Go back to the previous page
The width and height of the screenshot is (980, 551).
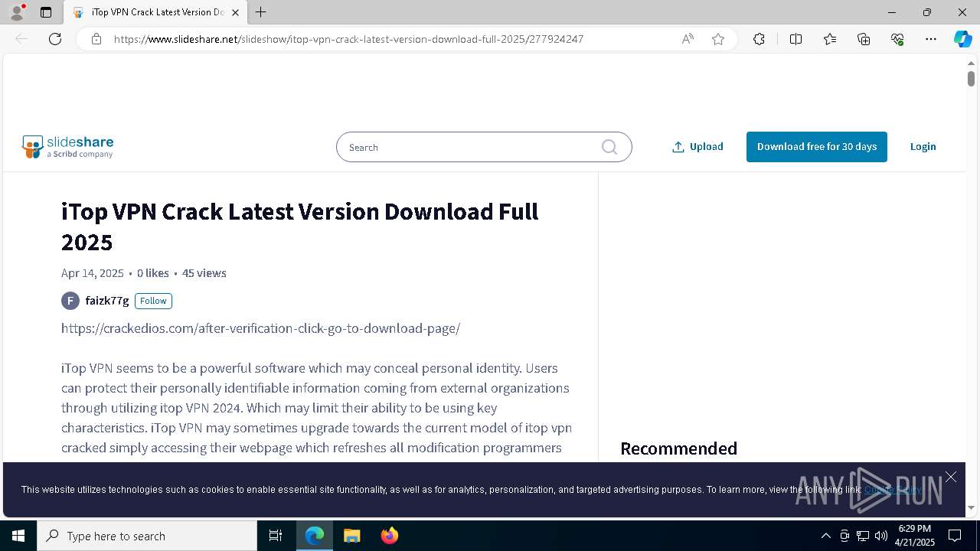tap(21, 39)
